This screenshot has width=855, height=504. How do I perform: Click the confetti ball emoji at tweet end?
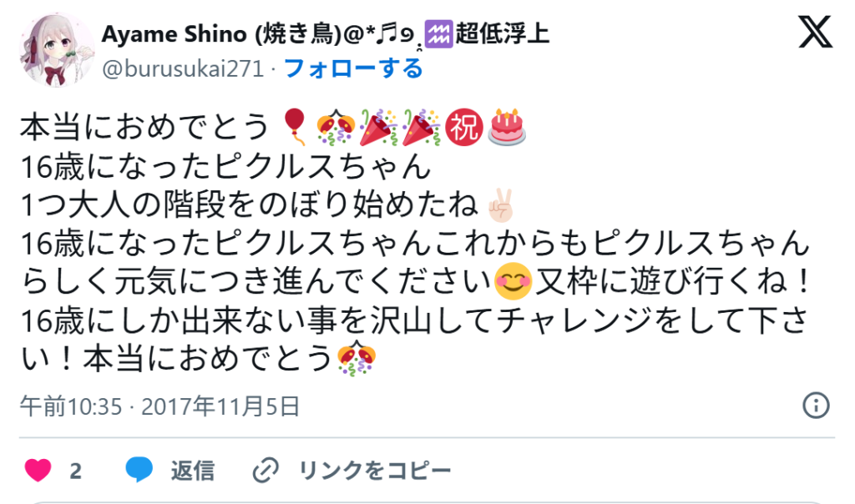(357, 358)
